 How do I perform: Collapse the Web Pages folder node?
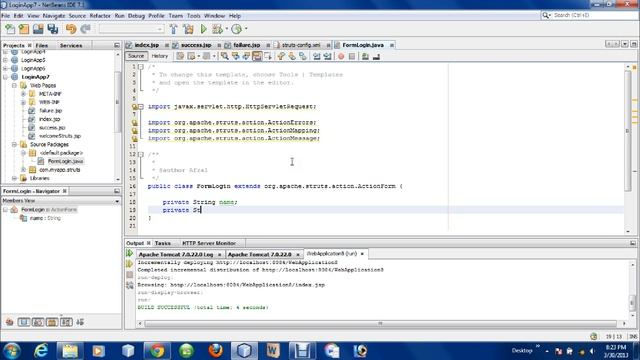pos(15,85)
